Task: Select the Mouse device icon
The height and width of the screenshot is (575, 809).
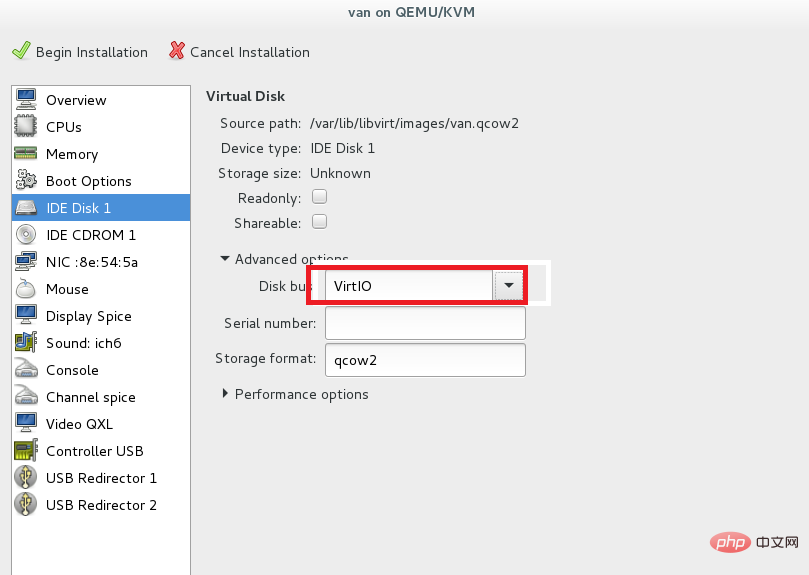Action: pyautogui.click(x=25, y=289)
